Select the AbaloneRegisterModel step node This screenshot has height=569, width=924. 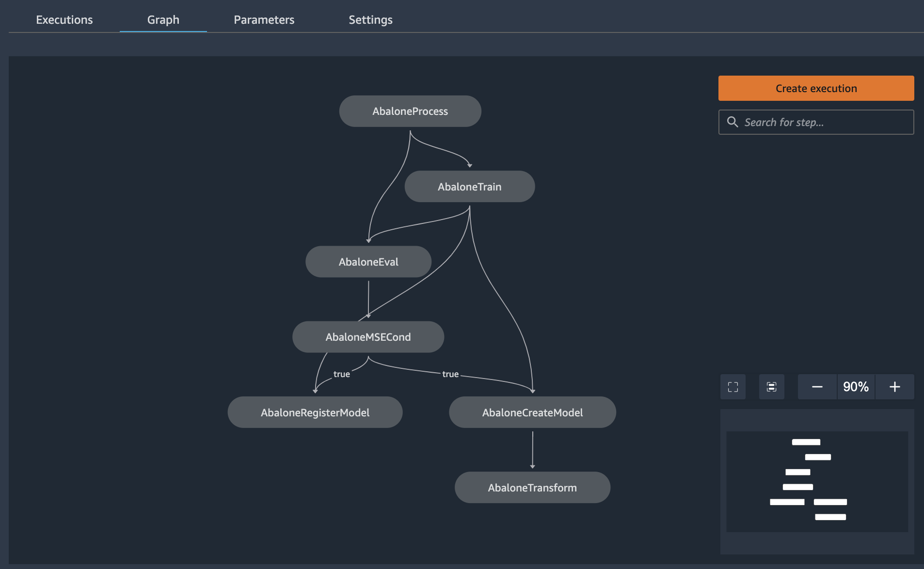point(315,412)
